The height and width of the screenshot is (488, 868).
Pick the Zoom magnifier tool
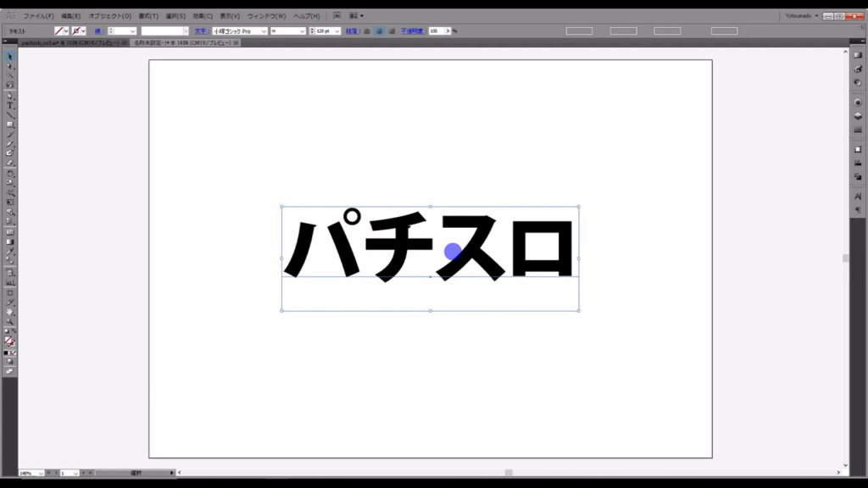click(10, 321)
